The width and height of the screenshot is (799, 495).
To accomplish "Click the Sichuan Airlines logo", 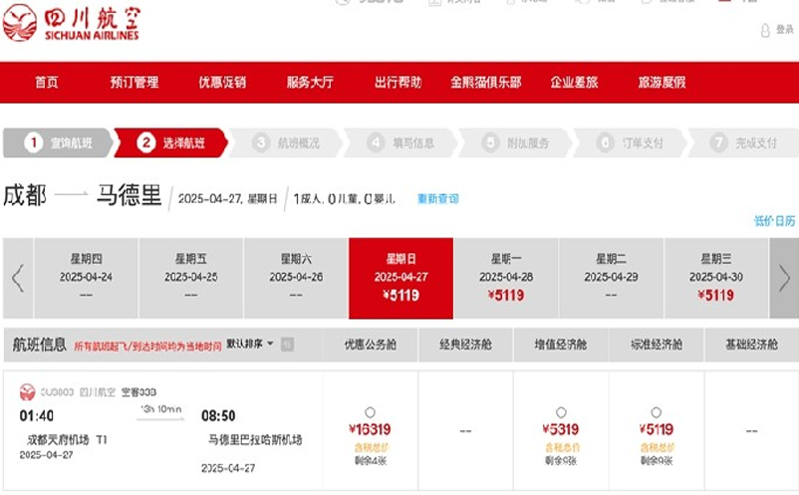I will (x=71, y=23).
